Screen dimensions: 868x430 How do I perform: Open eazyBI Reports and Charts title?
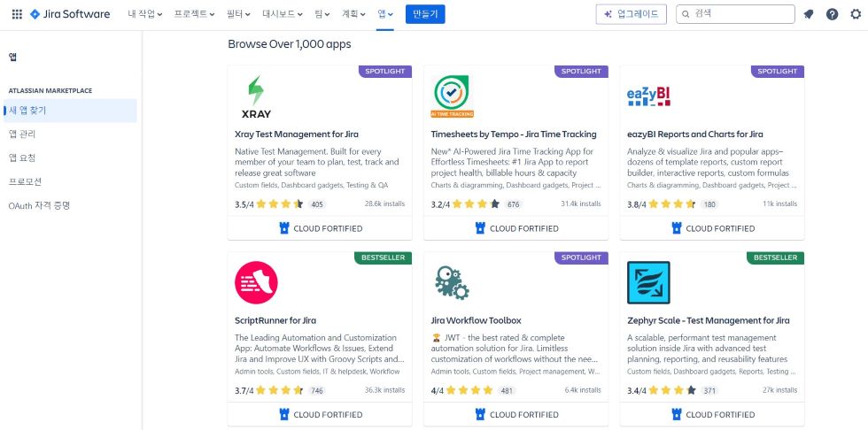694,134
